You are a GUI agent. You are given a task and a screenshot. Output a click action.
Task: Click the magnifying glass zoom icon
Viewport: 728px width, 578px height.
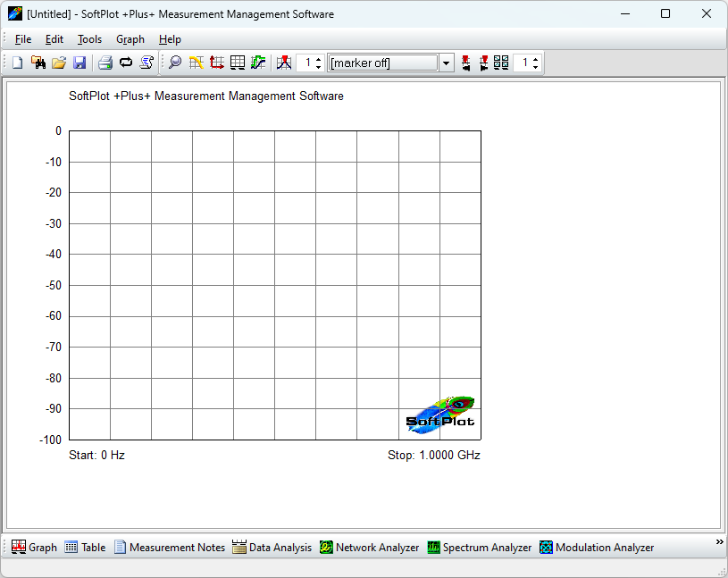[x=175, y=63]
